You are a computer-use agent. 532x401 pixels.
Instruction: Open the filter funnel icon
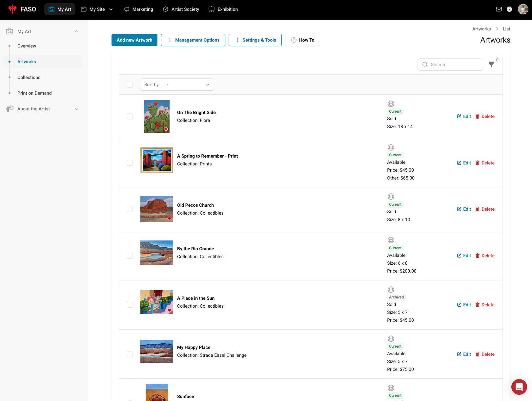491,65
